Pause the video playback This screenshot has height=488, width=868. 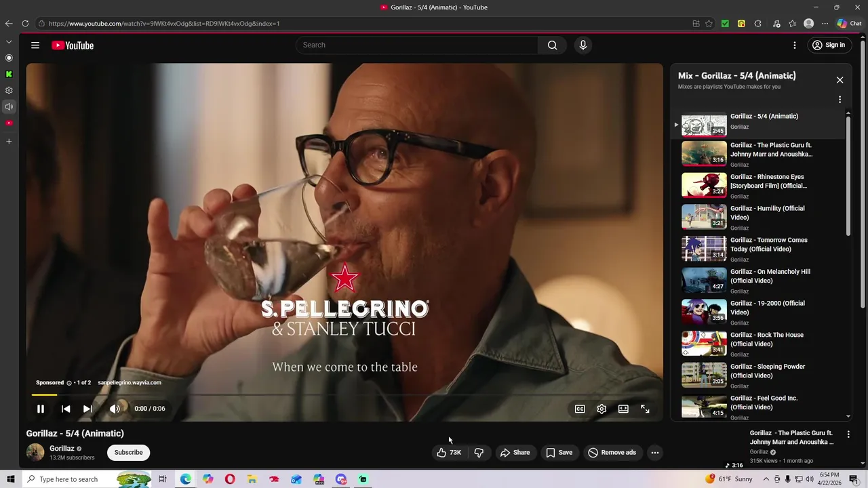coord(41,409)
